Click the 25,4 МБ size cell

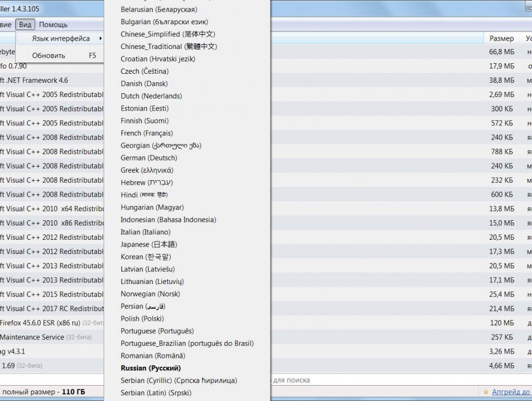pos(501,295)
